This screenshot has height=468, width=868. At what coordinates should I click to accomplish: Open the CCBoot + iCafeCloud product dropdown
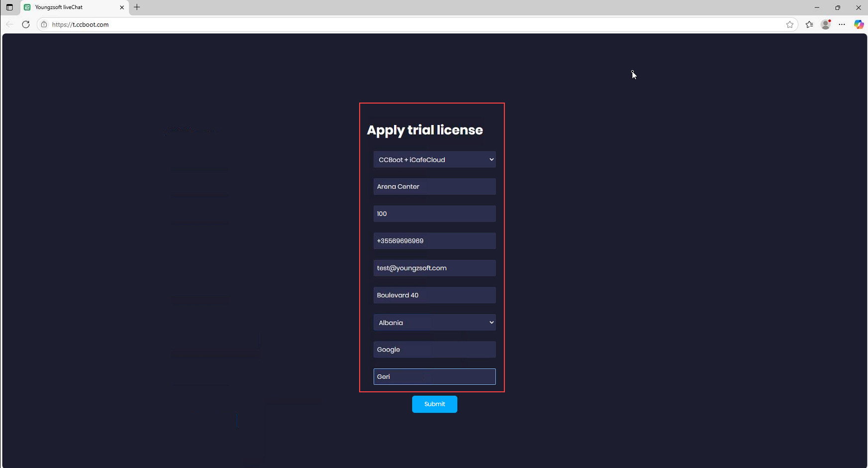(434, 160)
